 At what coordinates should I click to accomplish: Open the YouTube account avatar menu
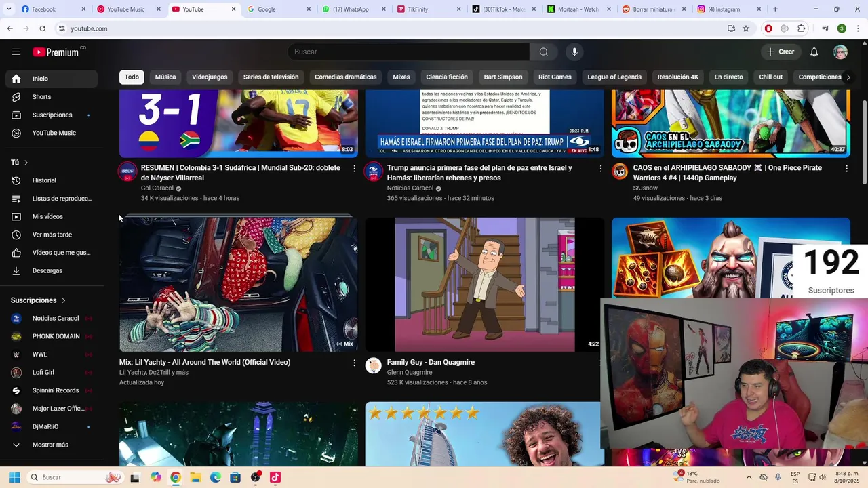click(x=840, y=52)
